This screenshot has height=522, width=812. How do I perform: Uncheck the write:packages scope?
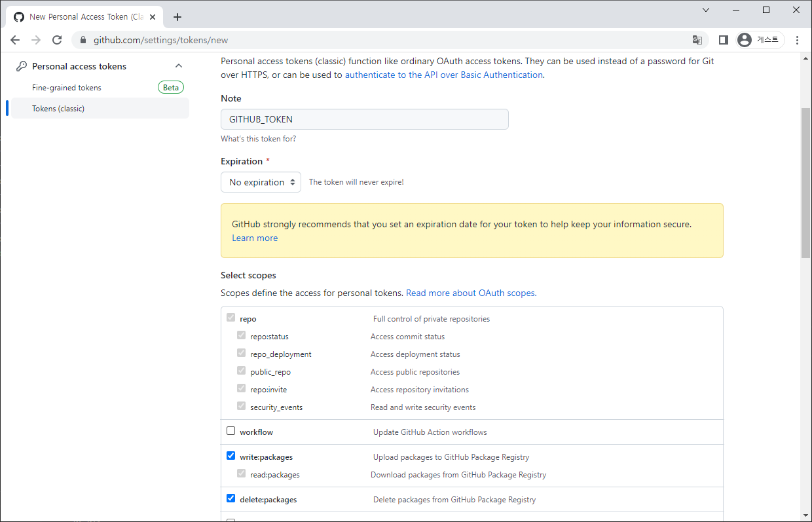[231, 456]
